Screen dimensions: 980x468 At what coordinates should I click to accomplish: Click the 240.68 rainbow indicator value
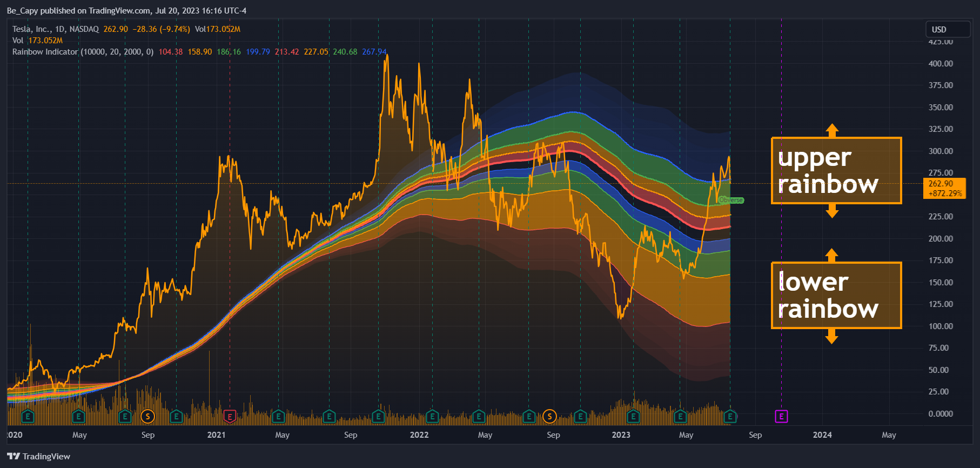345,52
